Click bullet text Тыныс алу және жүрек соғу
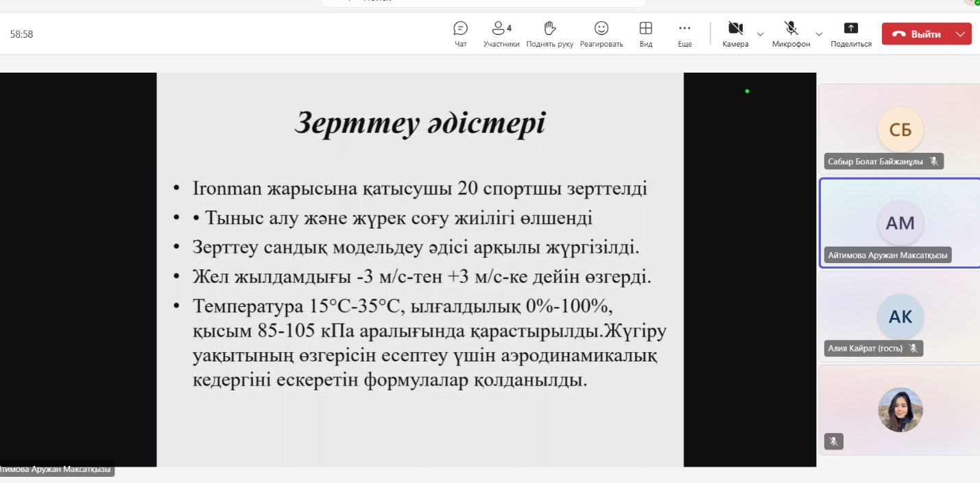 coord(399,219)
